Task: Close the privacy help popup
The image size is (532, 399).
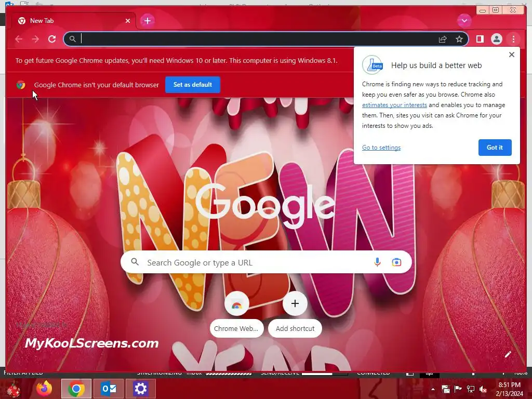Action: click(512, 55)
